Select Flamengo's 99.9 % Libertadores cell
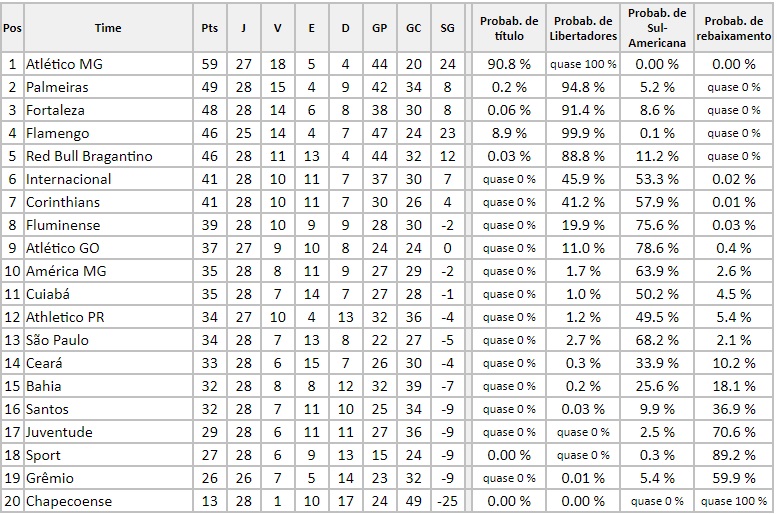 click(x=583, y=133)
